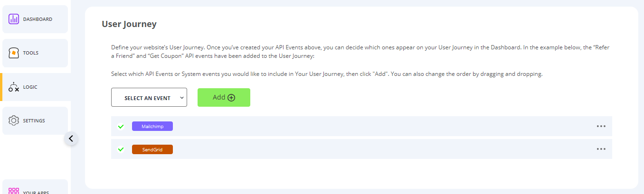Click the Logic flow icon

14,87
